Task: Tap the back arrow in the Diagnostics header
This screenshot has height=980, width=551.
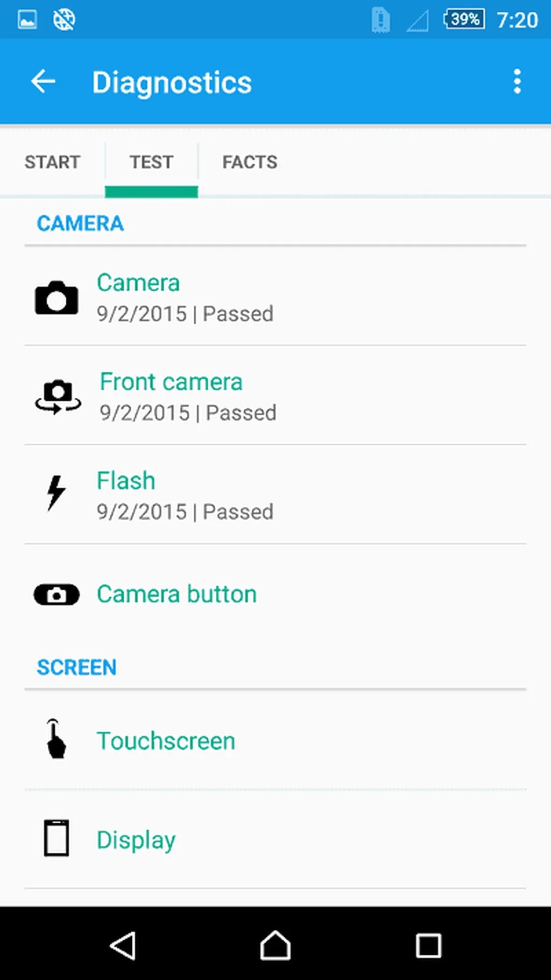Action: (43, 82)
